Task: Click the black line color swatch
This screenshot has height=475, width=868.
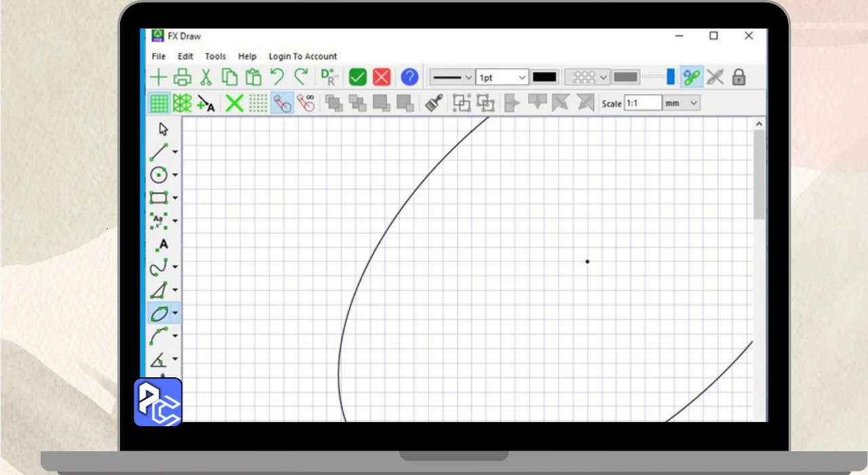Action: coord(545,77)
